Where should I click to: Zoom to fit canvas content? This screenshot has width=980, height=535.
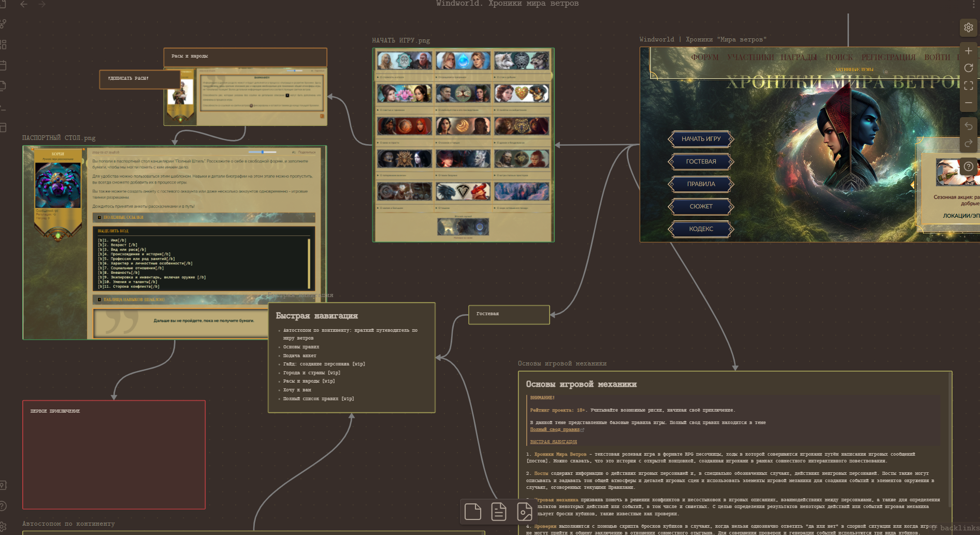click(968, 86)
